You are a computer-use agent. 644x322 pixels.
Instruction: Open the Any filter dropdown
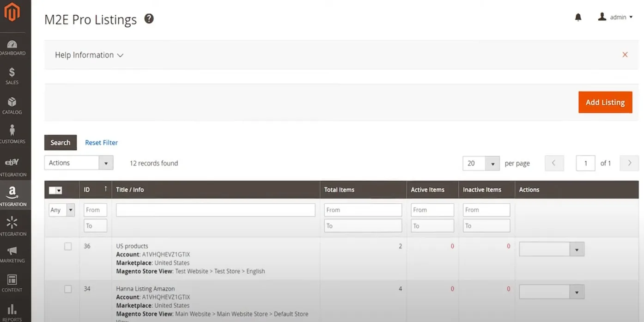tap(62, 210)
